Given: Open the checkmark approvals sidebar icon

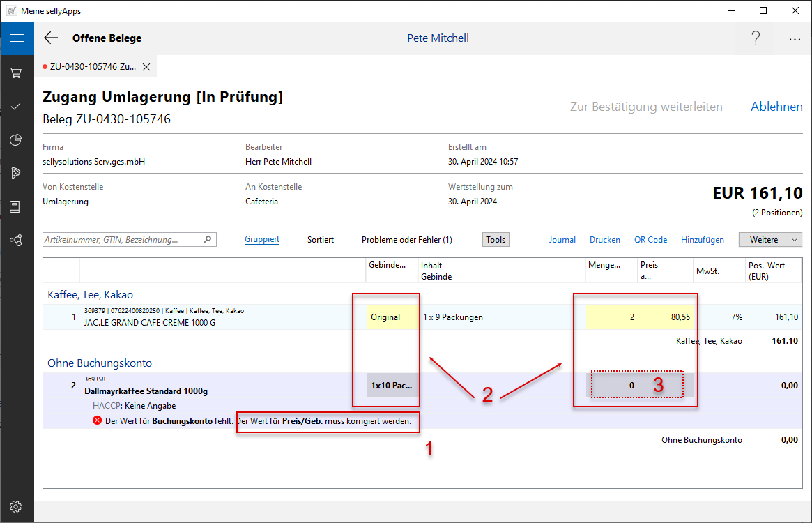Looking at the screenshot, I should tap(16, 107).
